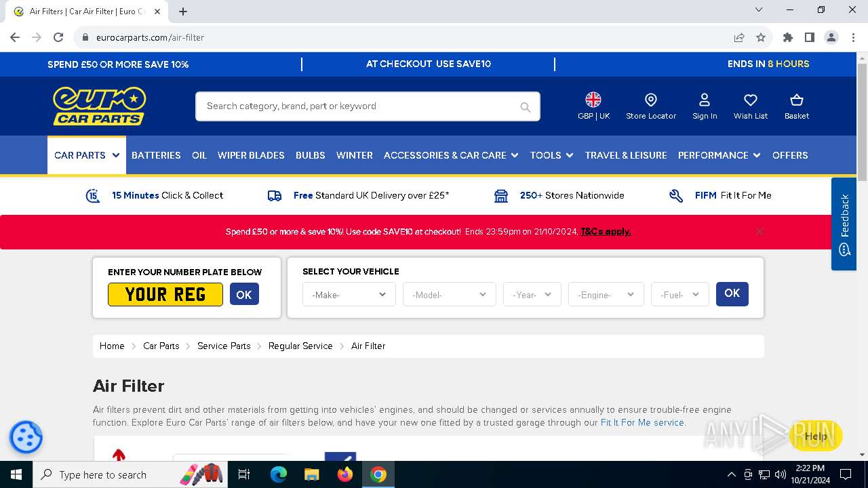Go to Regular Service breadcrumb
The image size is (868, 488).
pyautogui.click(x=300, y=346)
